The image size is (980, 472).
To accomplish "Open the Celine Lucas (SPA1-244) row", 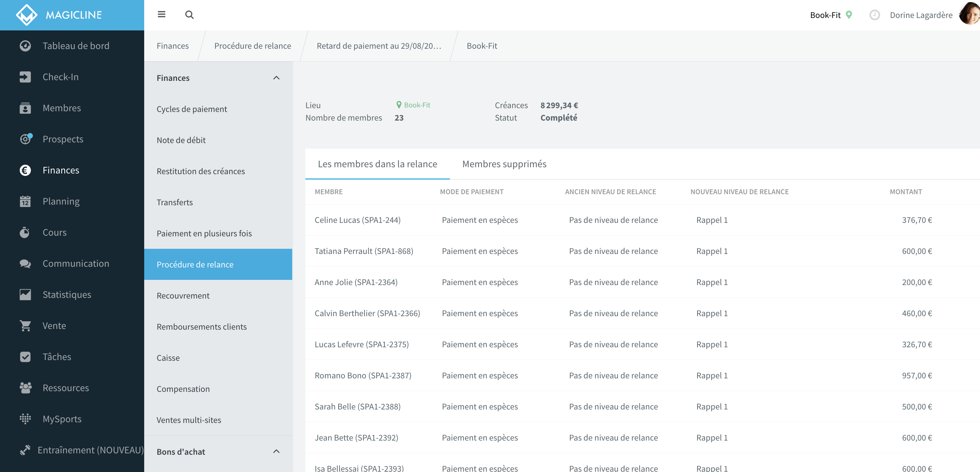I will click(642, 220).
